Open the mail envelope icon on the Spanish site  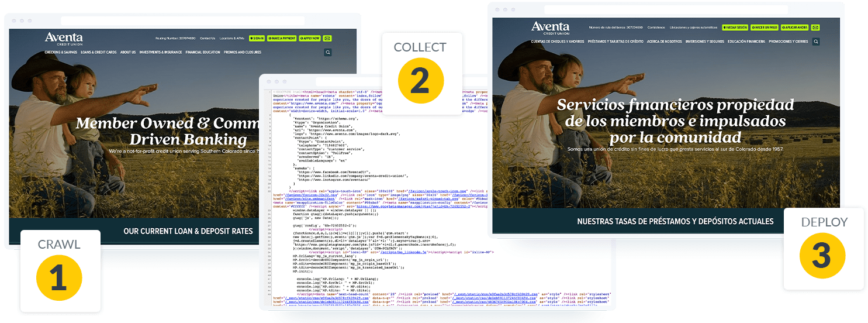(x=815, y=28)
